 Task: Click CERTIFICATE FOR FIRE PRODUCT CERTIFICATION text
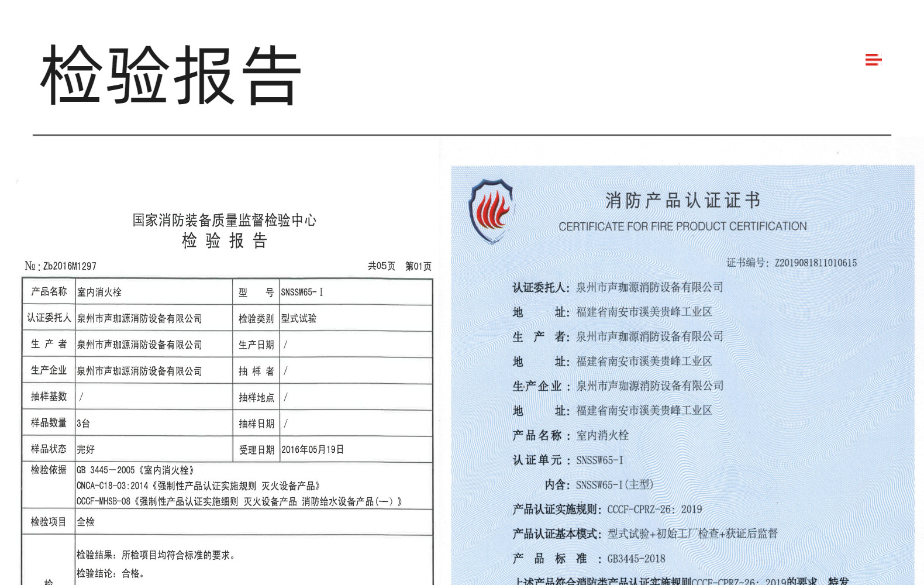[x=682, y=226]
